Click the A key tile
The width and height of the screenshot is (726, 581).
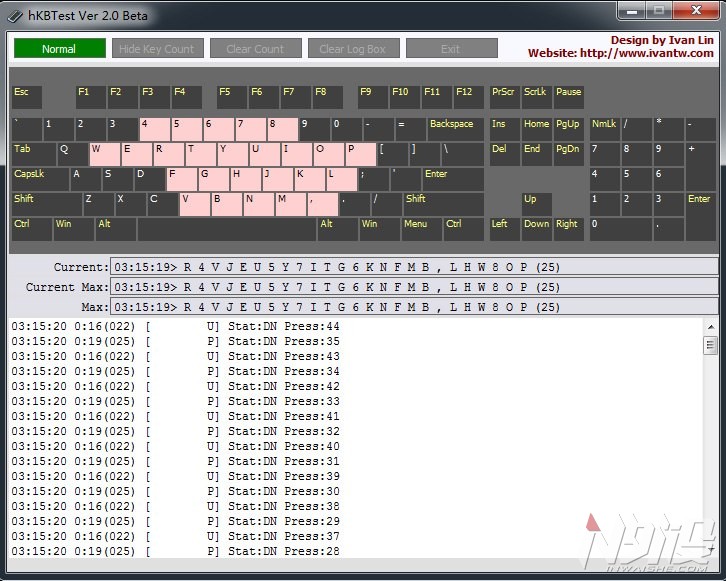pos(86,179)
